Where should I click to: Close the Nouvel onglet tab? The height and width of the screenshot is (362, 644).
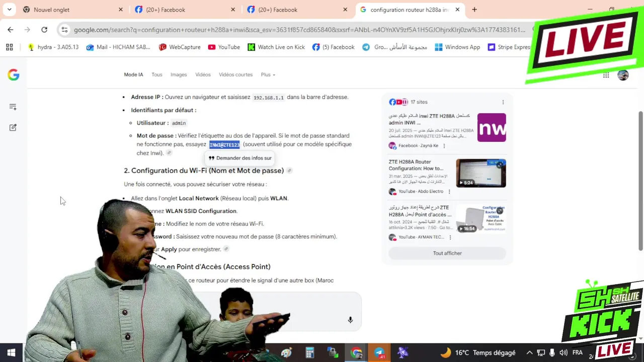coord(120,10)
